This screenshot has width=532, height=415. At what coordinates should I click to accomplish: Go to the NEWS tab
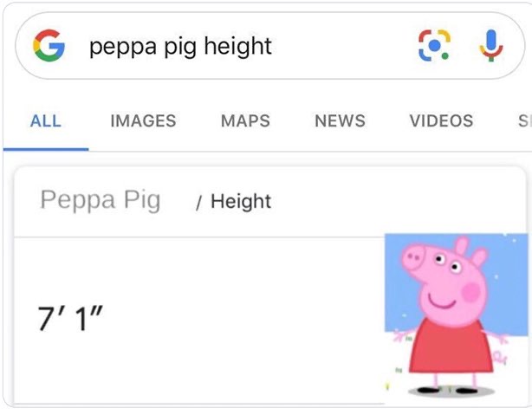pos(340,120)
